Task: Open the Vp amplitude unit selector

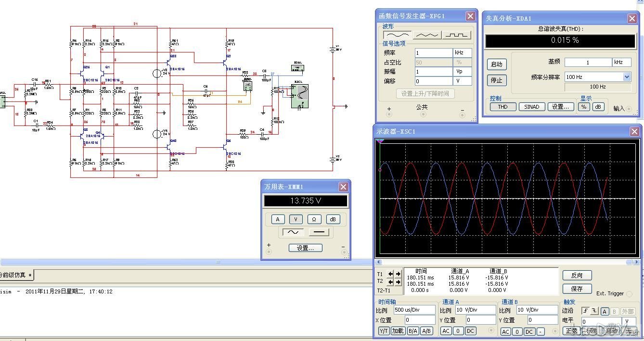Action: click(x=462, y=72)
